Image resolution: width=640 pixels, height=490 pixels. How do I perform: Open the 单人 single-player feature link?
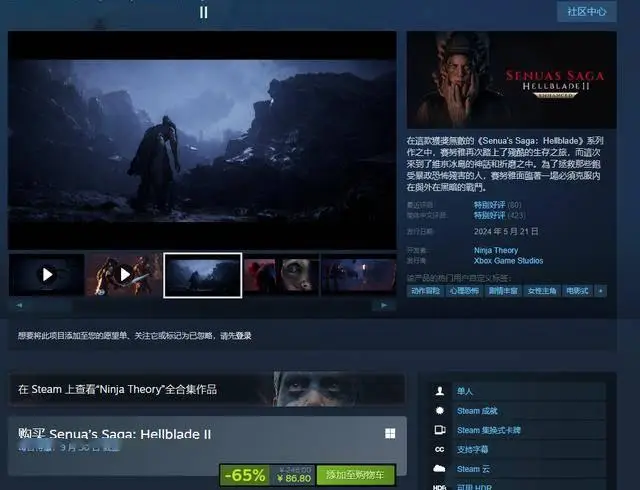click(464, 391)
